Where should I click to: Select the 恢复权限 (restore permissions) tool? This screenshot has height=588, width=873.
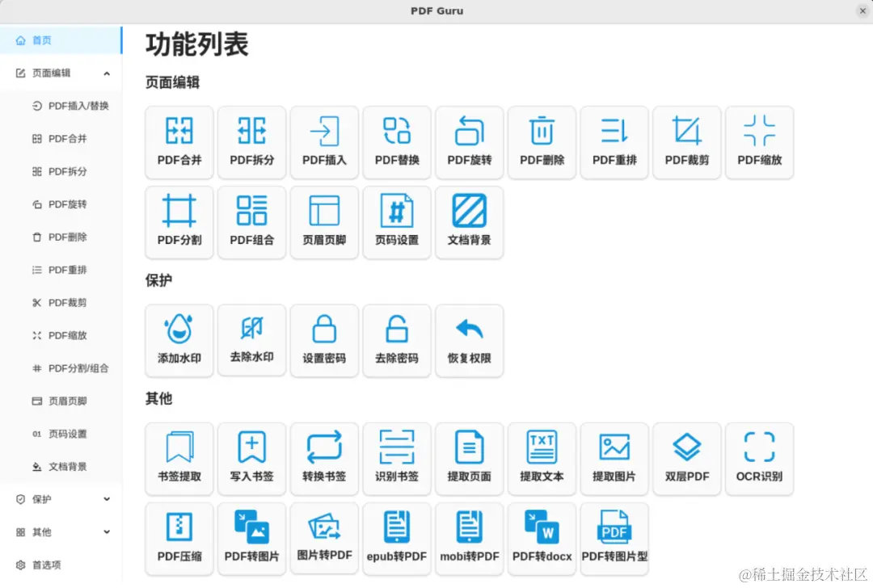pyautogui.click(x=470, y=340)
